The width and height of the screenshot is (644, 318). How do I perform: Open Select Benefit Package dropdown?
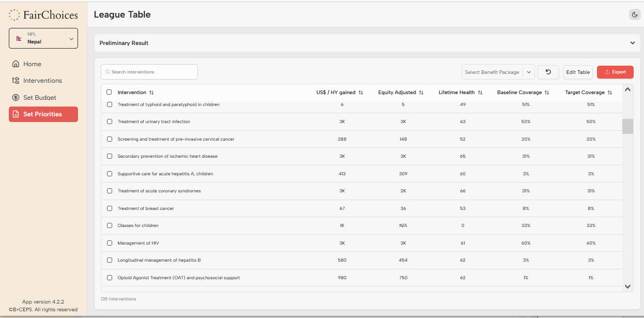[x=497, y=72]
